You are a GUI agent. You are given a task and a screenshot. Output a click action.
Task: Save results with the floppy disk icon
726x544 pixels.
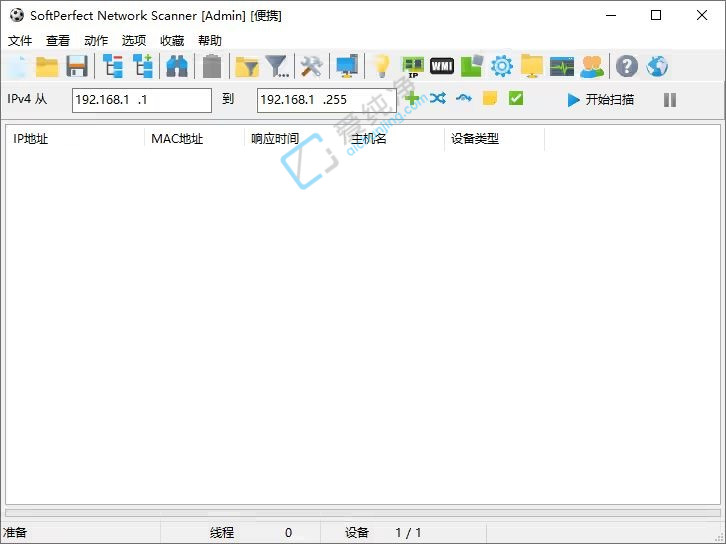pos(77,67)
